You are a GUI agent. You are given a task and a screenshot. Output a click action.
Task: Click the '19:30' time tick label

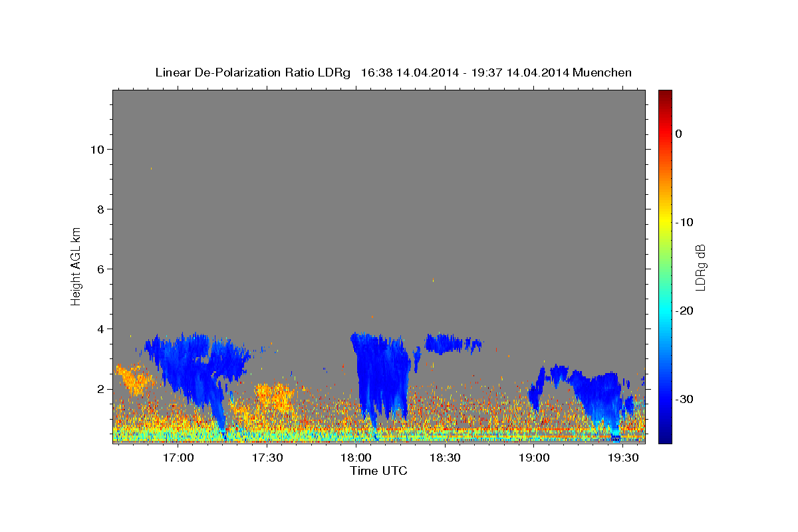[x=622, y=458]
